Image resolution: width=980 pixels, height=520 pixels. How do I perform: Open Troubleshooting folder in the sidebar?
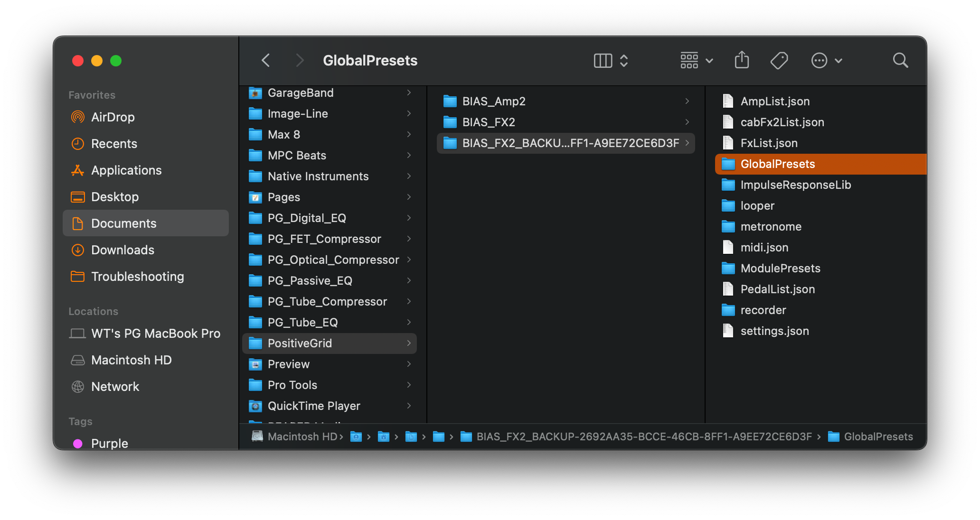tap(146, 277)
